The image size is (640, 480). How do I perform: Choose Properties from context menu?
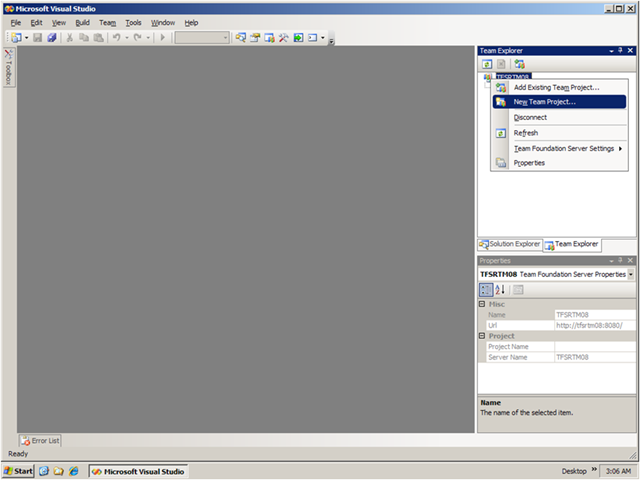click(559, 163)
